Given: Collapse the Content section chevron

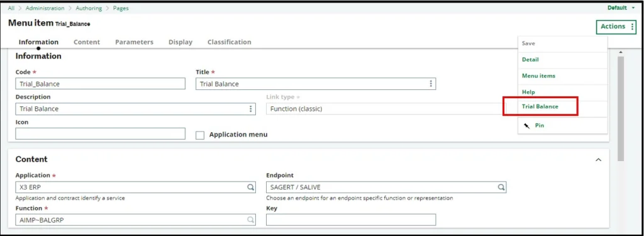Looking at the screenshot, I should click(599, 159).
